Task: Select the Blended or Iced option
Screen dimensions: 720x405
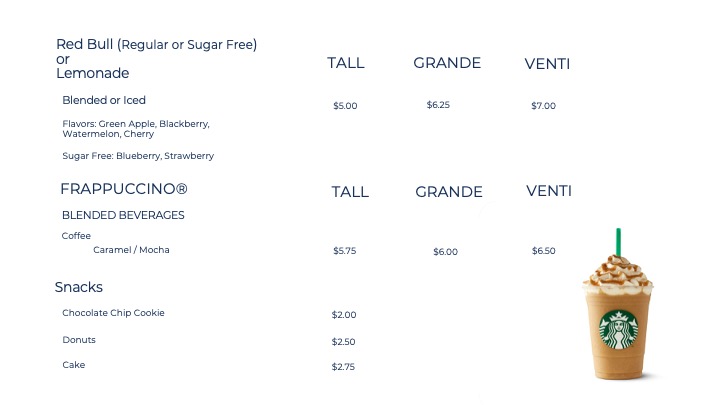Action: click(104, 100)
